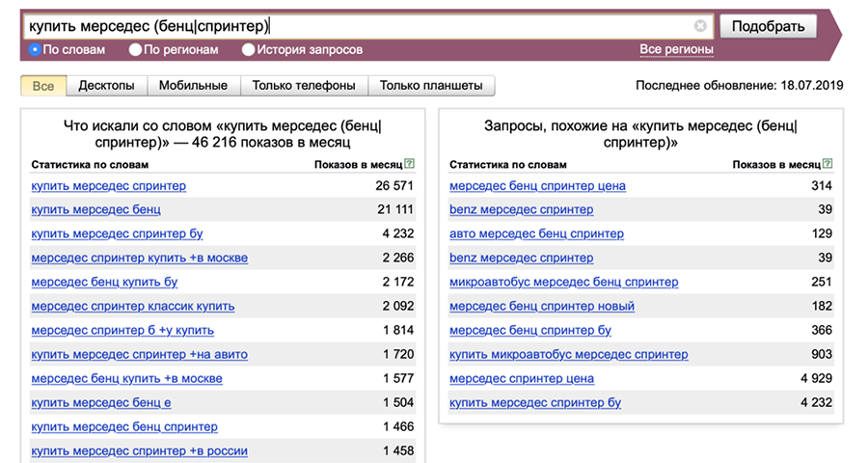Open help icon beside right 'Показов в месяц'

click(x=827, y=164)
